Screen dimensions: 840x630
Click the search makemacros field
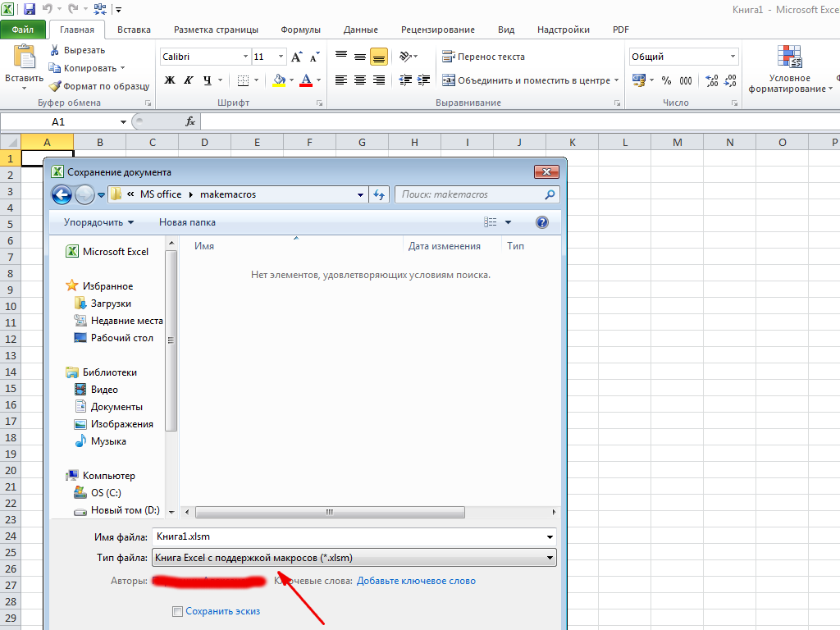tap(477, 195)
